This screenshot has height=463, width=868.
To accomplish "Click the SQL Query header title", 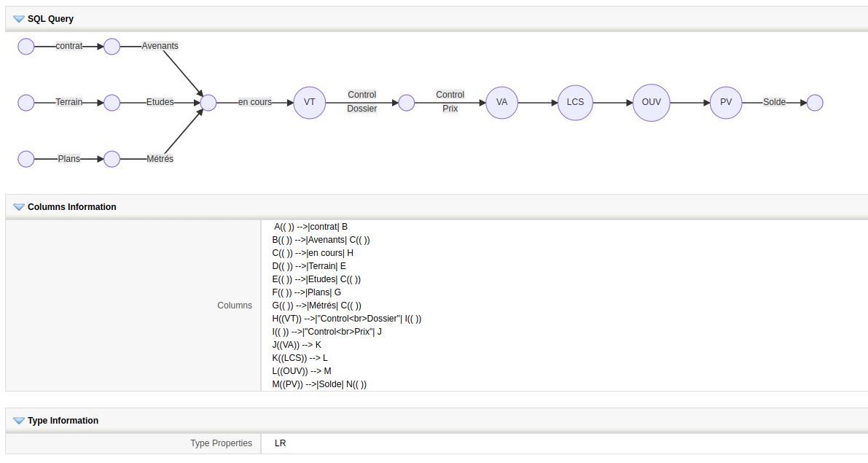I will tap(50, 19).
